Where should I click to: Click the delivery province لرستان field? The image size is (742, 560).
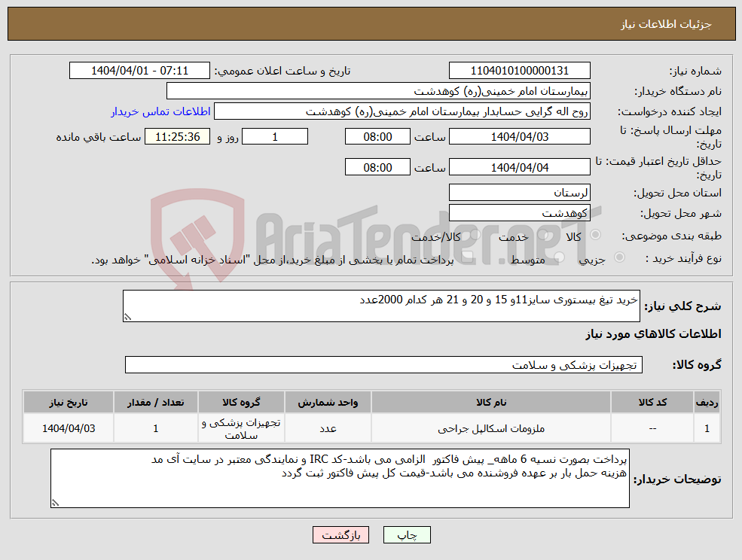click(x=520, y=193)
